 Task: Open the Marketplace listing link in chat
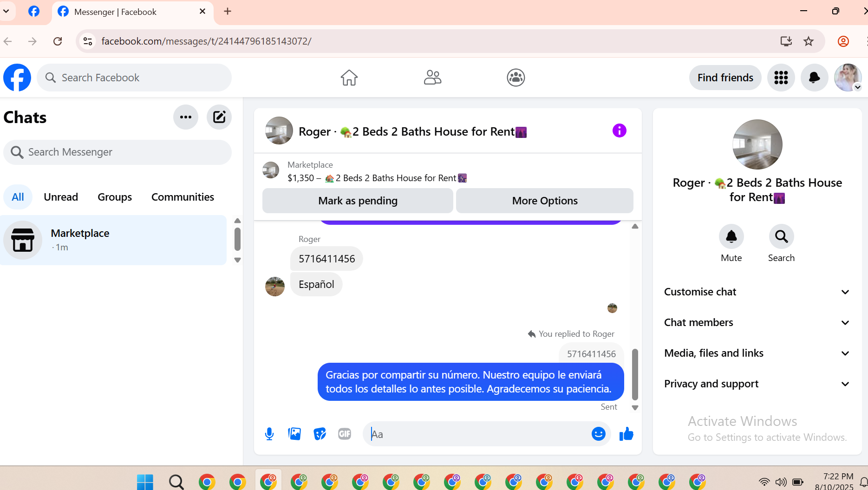tap(377, 178)
